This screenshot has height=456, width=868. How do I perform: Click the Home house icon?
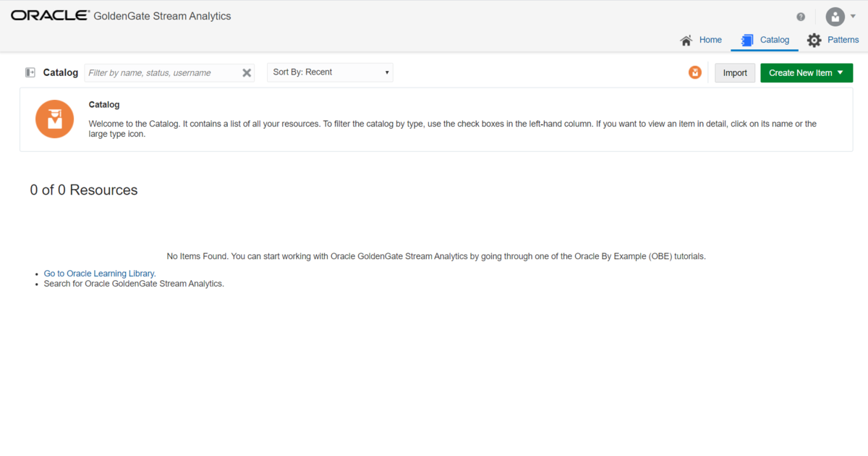click(x=686, y=41)
